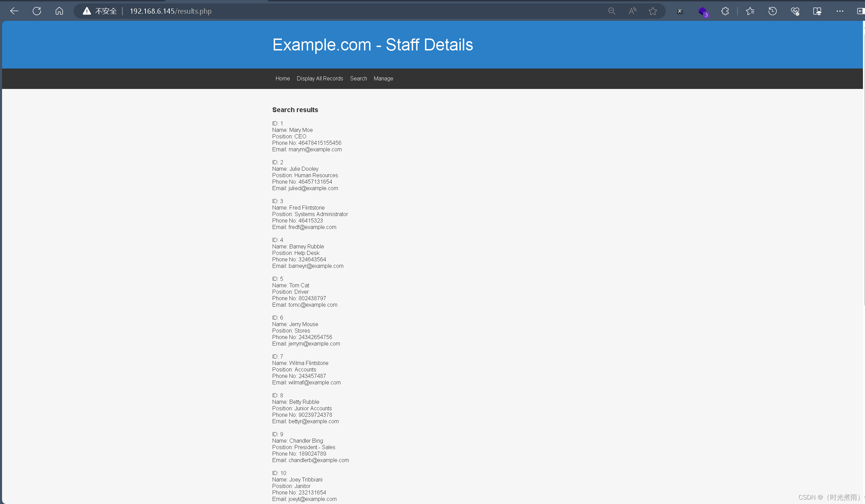865x504 pixels.
Task: Open the browser settings ellipsis menu
Action: [x=840, y=11]
